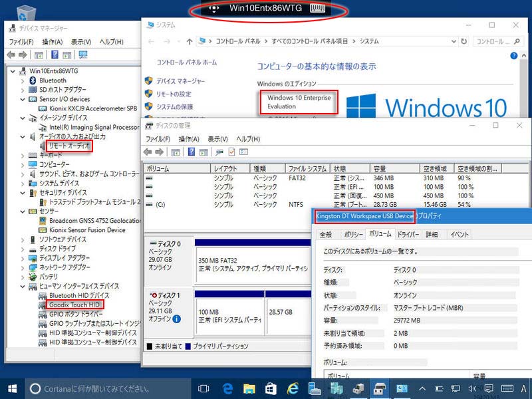Open the Start menu
The image size is (532, 399).
12,388
